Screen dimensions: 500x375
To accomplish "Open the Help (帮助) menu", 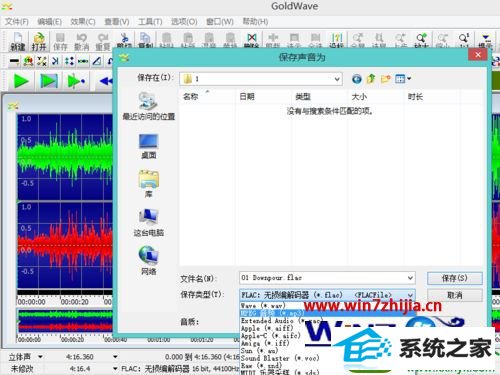I will [x=255, y=22].
